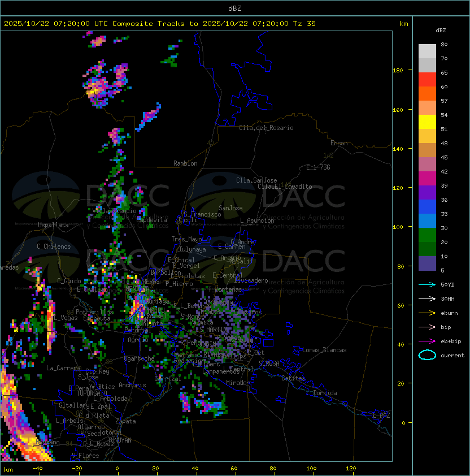Click the 30HM white arrow legend icon

point(427,298)
